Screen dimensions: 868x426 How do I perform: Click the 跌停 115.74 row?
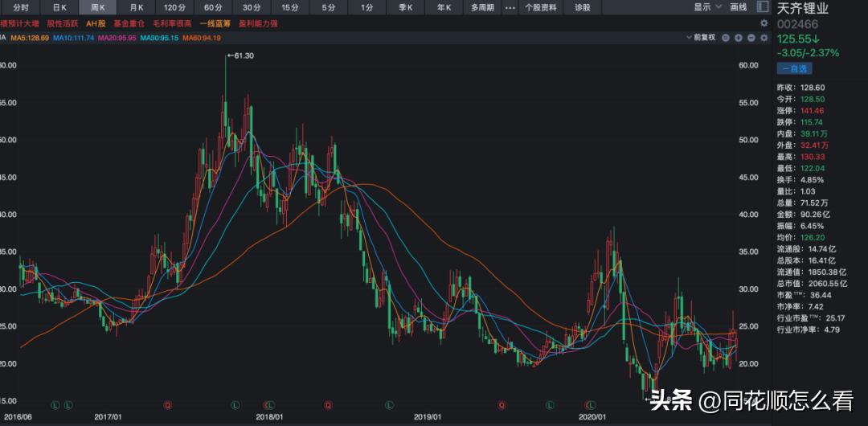tap(800, 122)
